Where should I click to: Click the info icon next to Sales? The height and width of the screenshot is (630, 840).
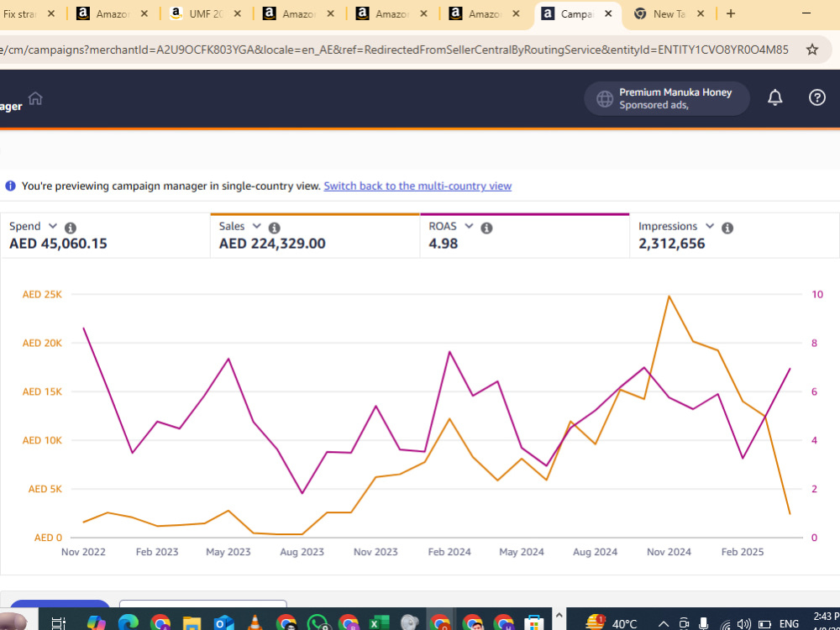[x=275, y=228]
